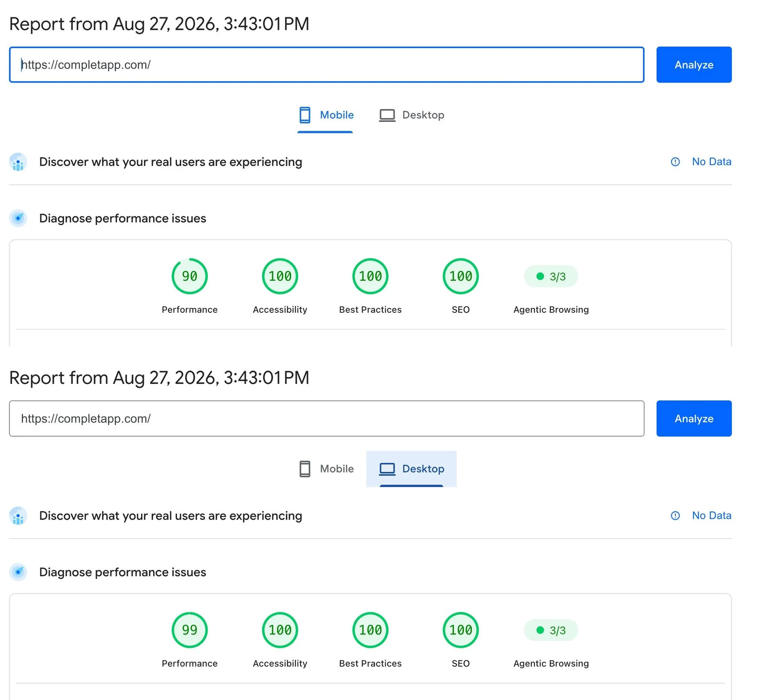Click the Accessibility label in the mobile report
Screen dimensions: 762x700
point(280,310)
